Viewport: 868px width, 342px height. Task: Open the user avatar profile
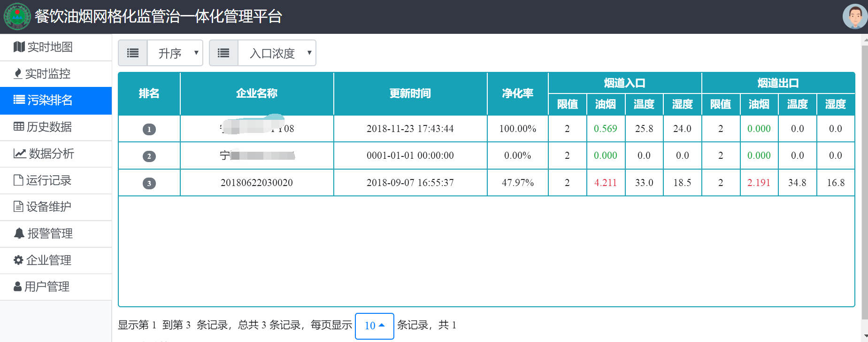(x=854, y=16)
